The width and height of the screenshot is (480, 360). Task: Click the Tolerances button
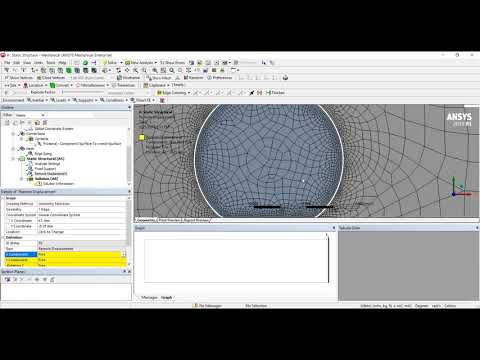tap(123, 85)
